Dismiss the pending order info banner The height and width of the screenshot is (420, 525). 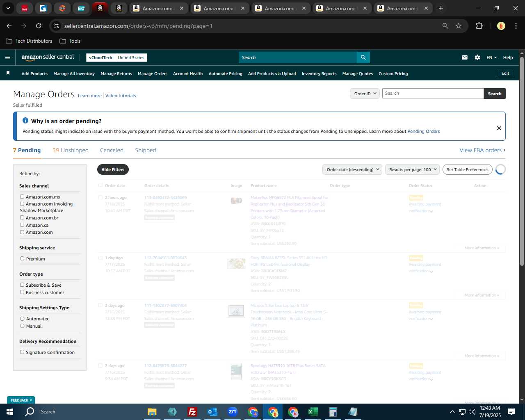pyautogui.click(x=499, y=128)
